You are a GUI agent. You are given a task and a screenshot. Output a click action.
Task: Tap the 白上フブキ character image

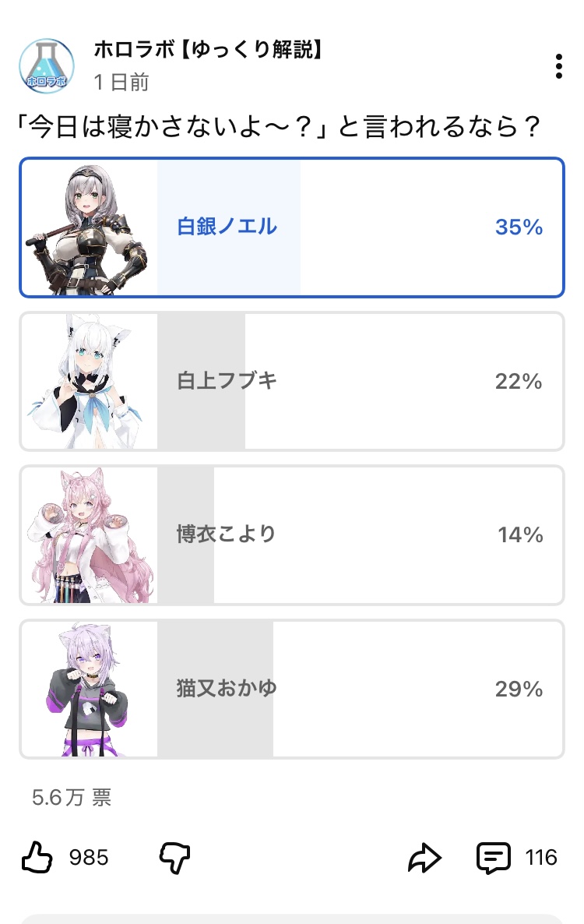[x=90, y=381]
